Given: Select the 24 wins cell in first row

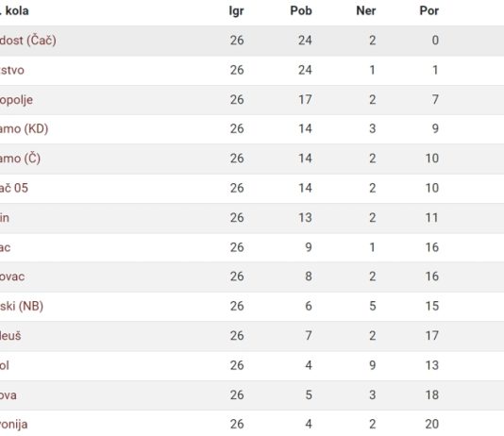Looking at the screenshot, I should (x=305, y=41).
